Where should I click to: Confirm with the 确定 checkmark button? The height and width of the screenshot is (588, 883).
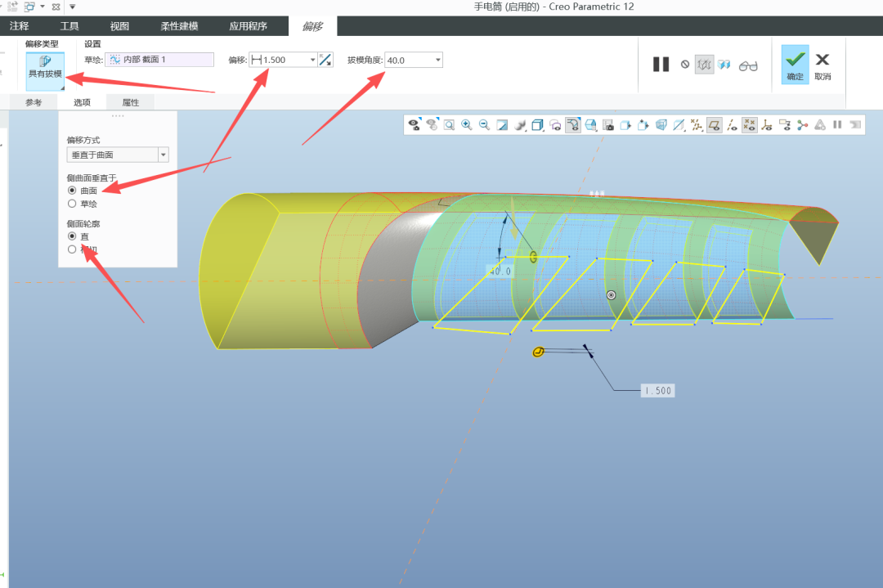coord(796,65)
